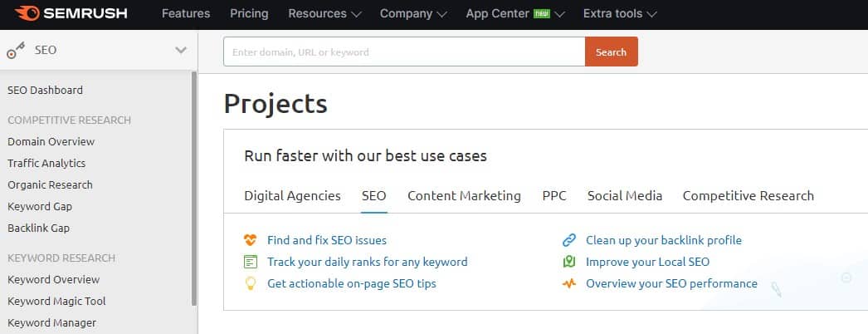Open Keyword Magic Tool in sidebar
Screen dimensions: 868x334
click(56, 302)
